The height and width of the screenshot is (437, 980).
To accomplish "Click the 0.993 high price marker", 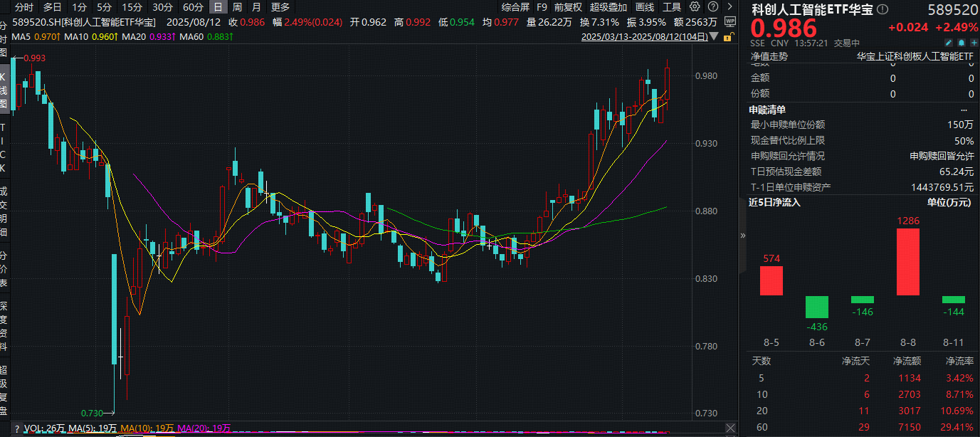I will pyautogui.click(x=35, y=58).
